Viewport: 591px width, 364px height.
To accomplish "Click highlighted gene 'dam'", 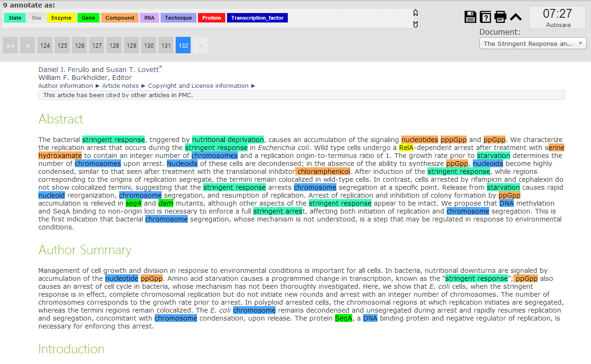I will click(165, 203).
